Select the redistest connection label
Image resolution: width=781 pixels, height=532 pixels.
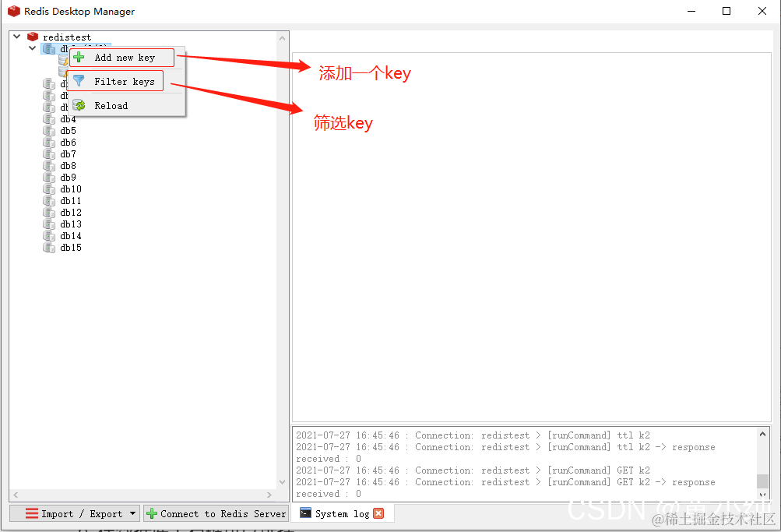pyautogui.click(x=67, y=37)
